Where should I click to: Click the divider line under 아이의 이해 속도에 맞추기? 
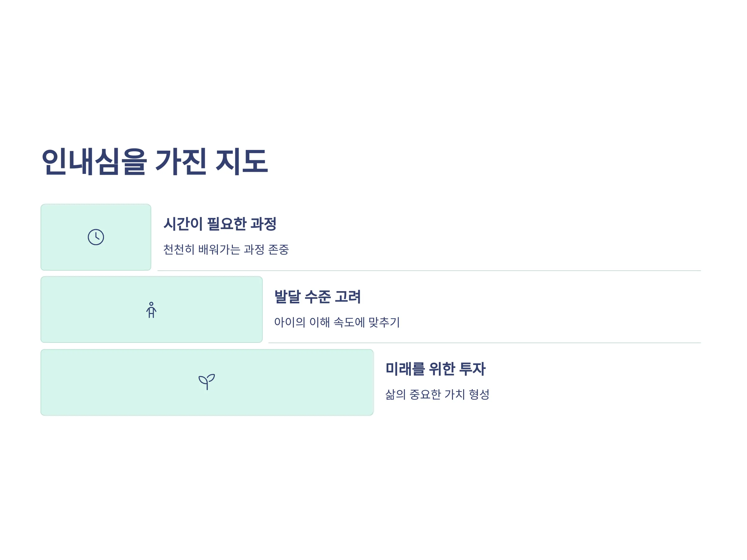coord(485,343)
